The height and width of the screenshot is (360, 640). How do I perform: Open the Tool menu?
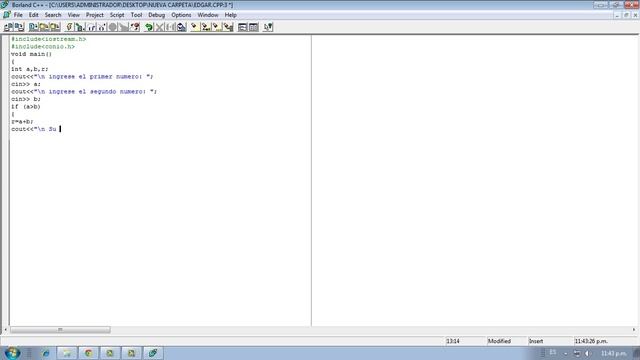(x=136, y=15)
